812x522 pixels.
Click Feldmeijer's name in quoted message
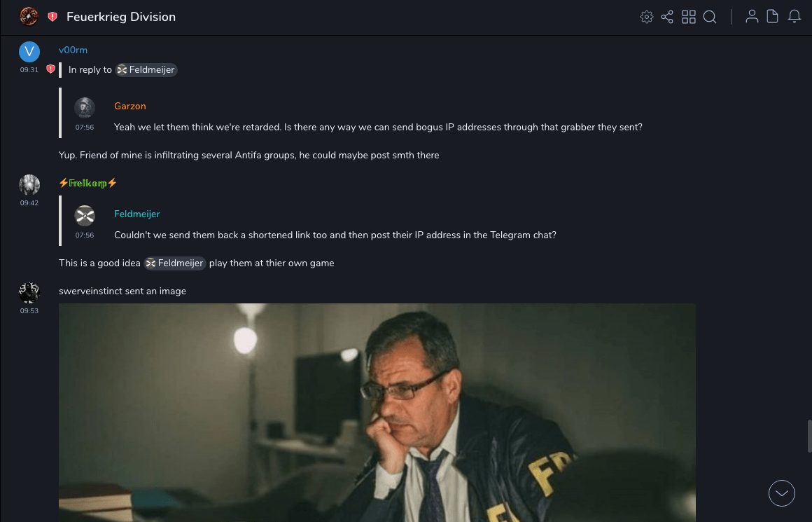[136, 214]
